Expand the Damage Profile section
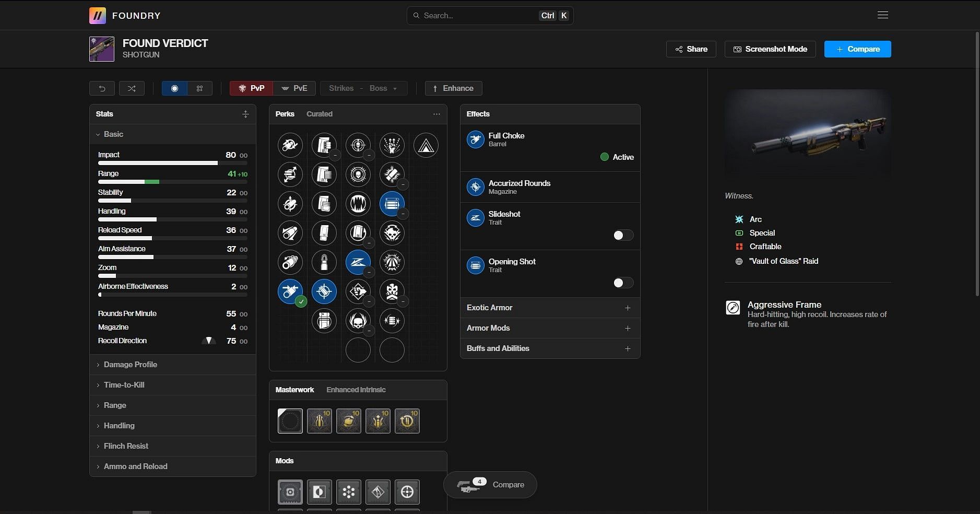Screen dimensions: 980x514 tap(172, 365)
